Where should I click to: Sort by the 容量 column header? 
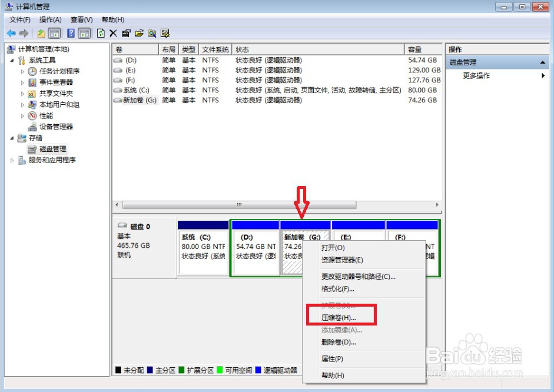click(423, 49)
